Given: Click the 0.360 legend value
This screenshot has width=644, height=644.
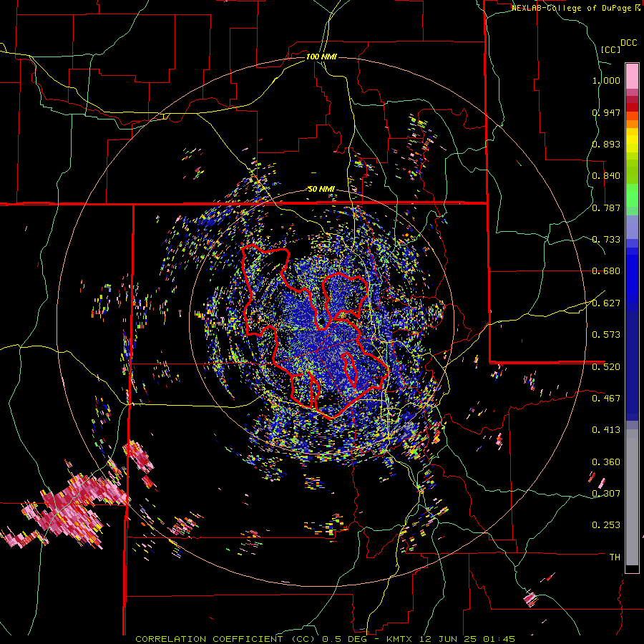Looking at the screenshot, I should click(x=606, y=462).
